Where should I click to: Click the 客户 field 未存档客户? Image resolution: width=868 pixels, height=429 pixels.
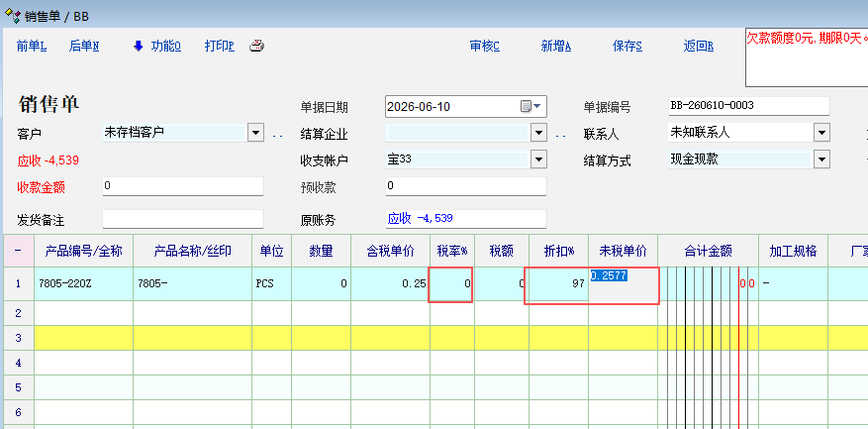pyautogui.click(x=174, y=133)
